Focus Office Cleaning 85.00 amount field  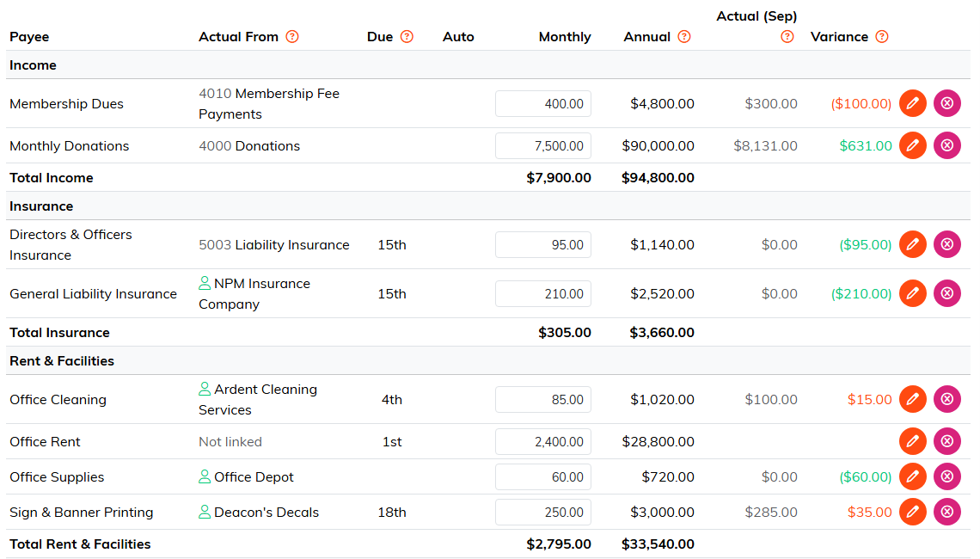click(543, 400)
